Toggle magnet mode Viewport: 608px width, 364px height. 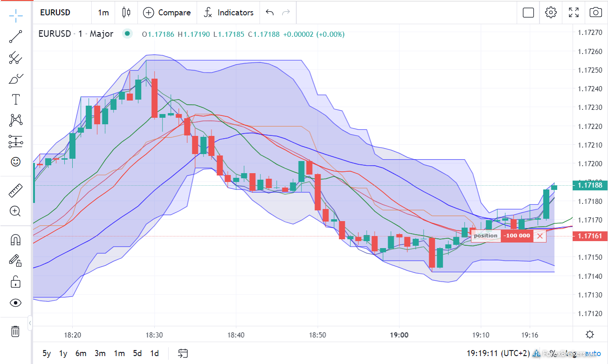(16, 240)
